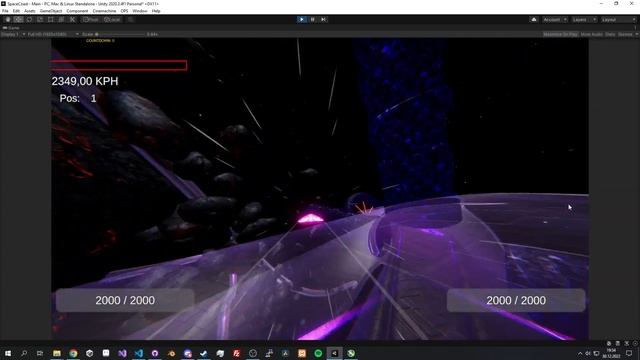640x360 pixels.
Task: Click the left 2000 / 2000 panel
Action: pos(125,300)
